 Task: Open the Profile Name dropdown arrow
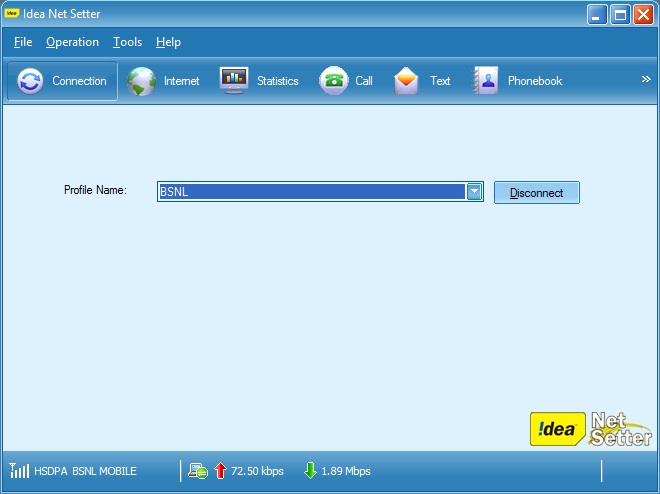[x=474, y=191]
